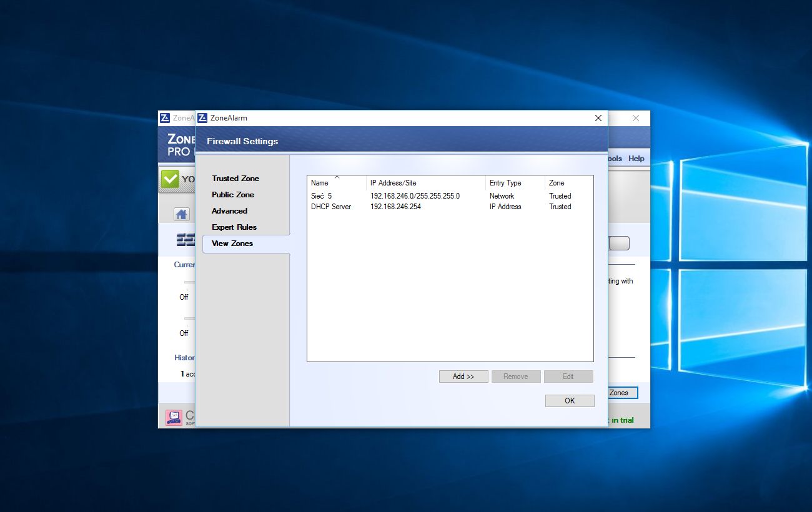Select the DHCP Server entry row
The height and width of the screenshot is (512, 812).
450,207
